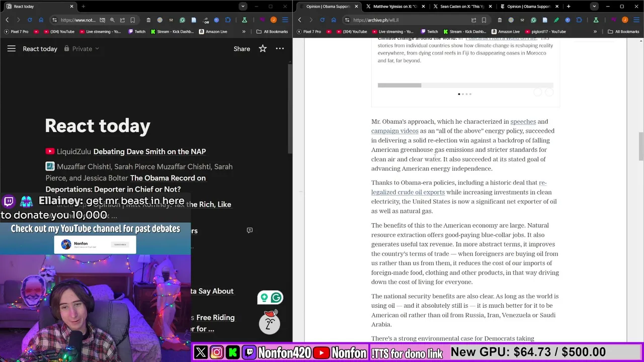Open a new tab in the right window
The image size is (644, 362).
pyautogui.click(x=569, y=7)
